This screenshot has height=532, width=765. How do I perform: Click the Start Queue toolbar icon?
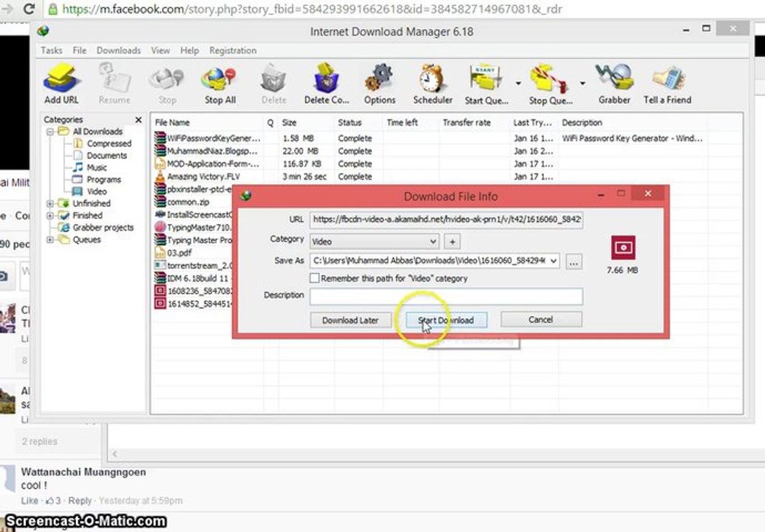click(486, 83)
